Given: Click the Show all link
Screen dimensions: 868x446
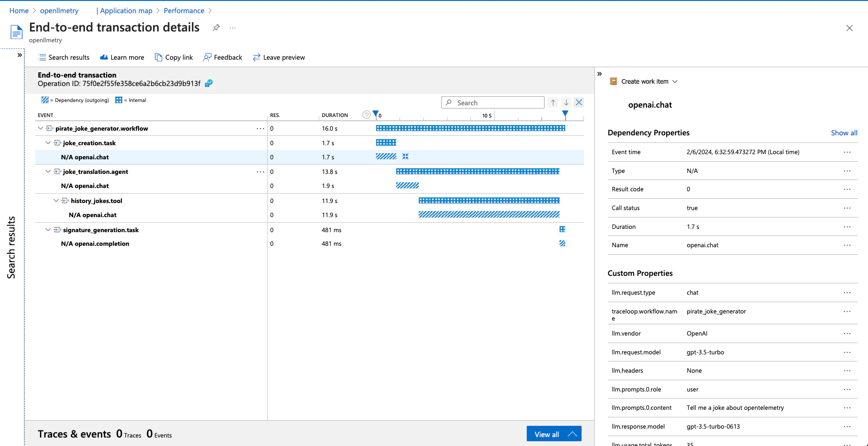Looking at the screenshot, I should (x=844, y=133).
